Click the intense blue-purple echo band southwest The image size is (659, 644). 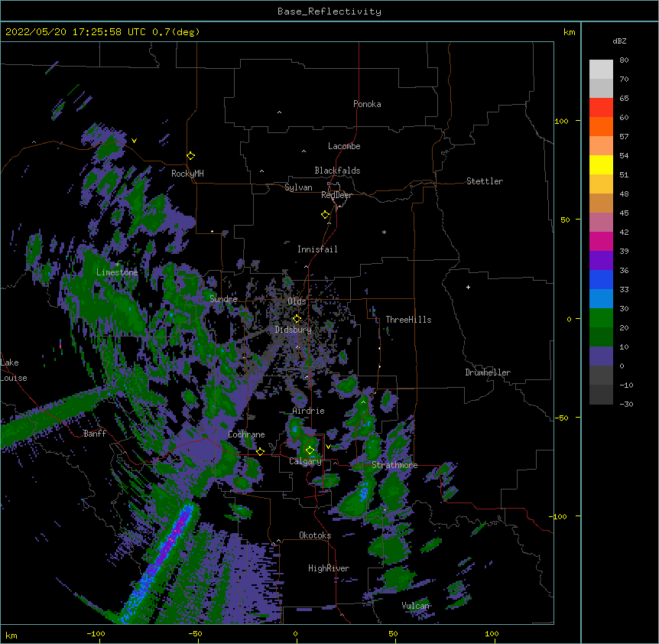(x=160, y=563)
